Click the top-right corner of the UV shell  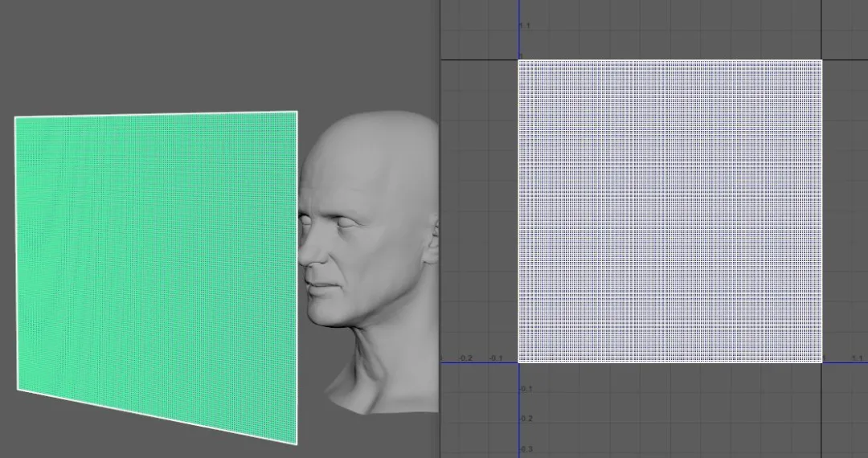[821, 60]
